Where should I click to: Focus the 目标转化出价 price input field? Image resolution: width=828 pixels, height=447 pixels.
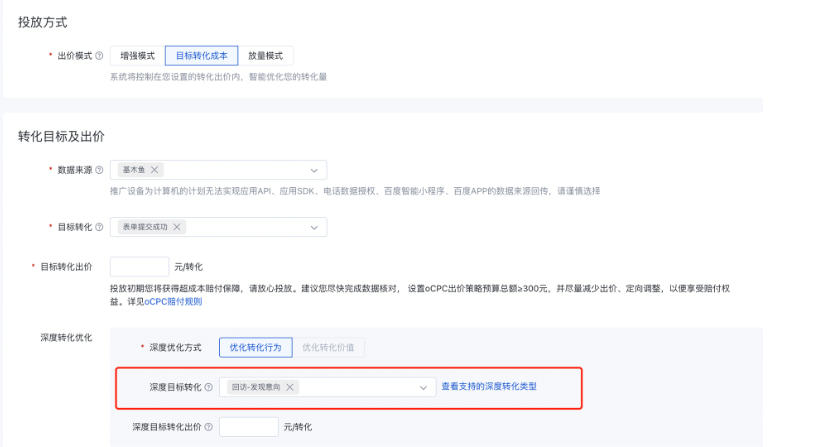click(139, 266)
